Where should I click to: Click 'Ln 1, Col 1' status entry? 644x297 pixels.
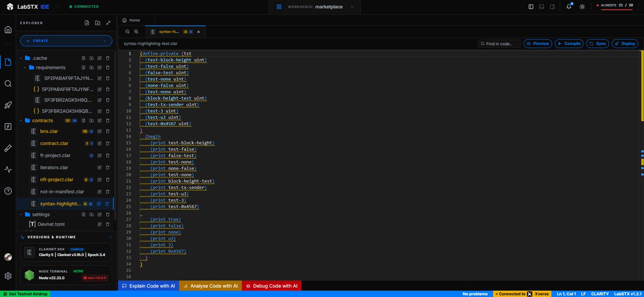(567, 294)
